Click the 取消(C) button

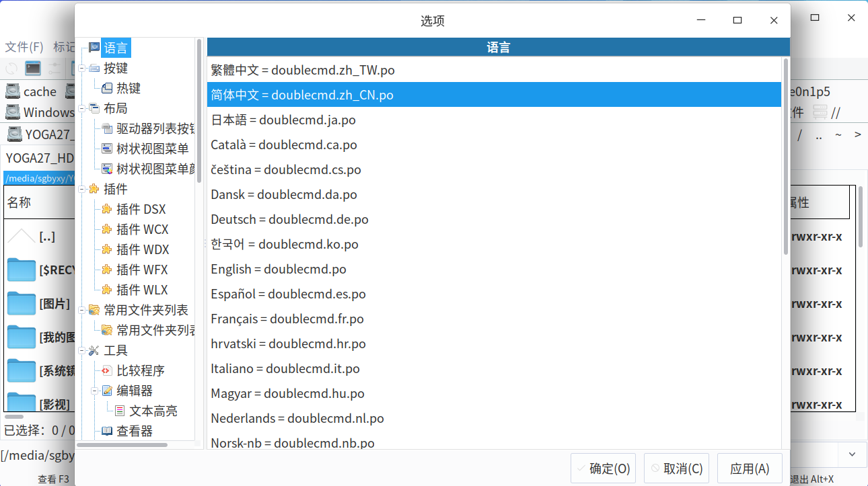coord(677,469)
